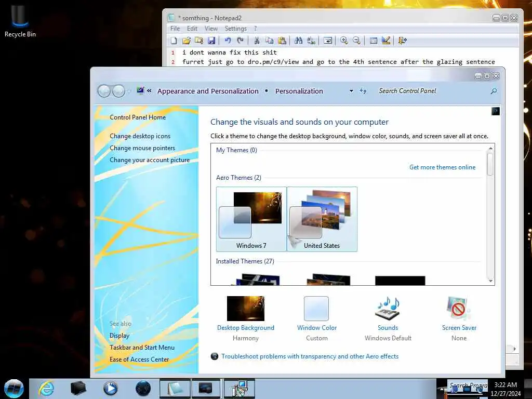Open the View menu in Notepad2

(x=211, y=29)
